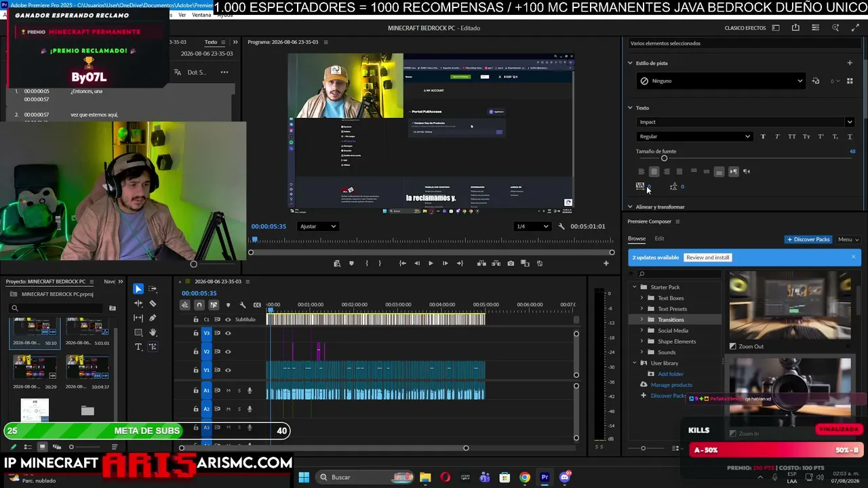Collapse the Texto section

[630, 108]
